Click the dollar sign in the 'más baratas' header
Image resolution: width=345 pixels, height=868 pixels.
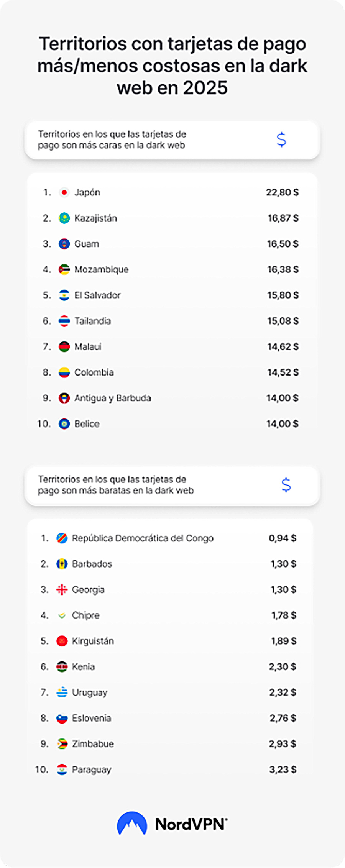click(x=286, y=485)
